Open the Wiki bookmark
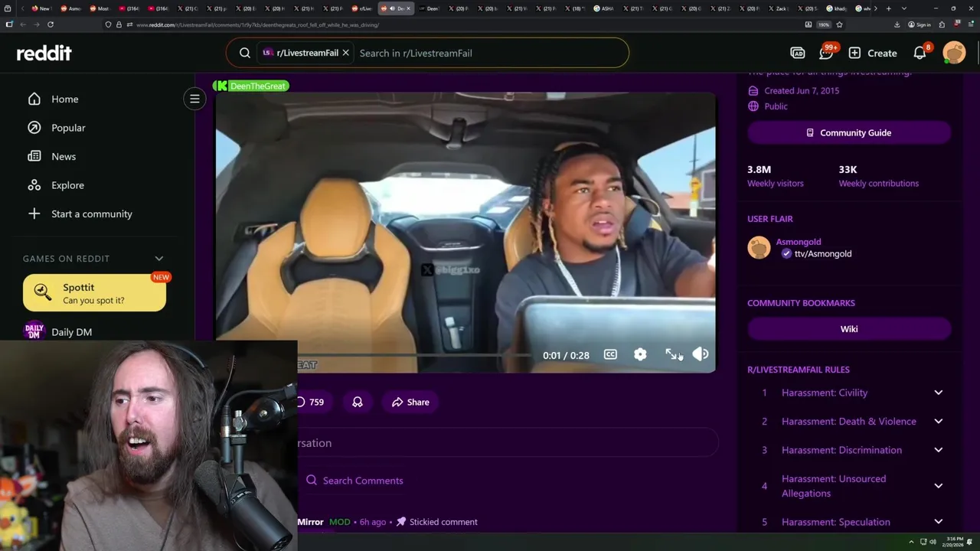 coord(849,329)
